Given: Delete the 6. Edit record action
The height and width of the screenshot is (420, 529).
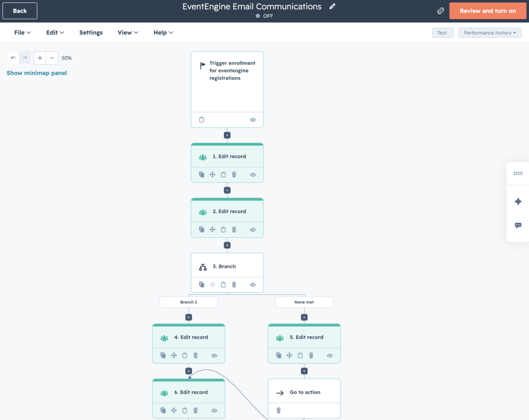Looking at the screenshot, I should click(x=195, y=410).
